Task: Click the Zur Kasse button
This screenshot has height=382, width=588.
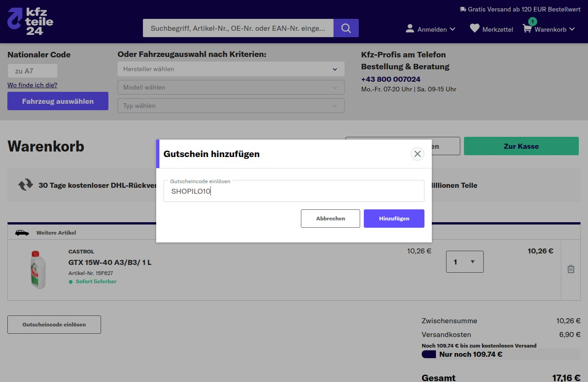Action: tap(521, 146)
